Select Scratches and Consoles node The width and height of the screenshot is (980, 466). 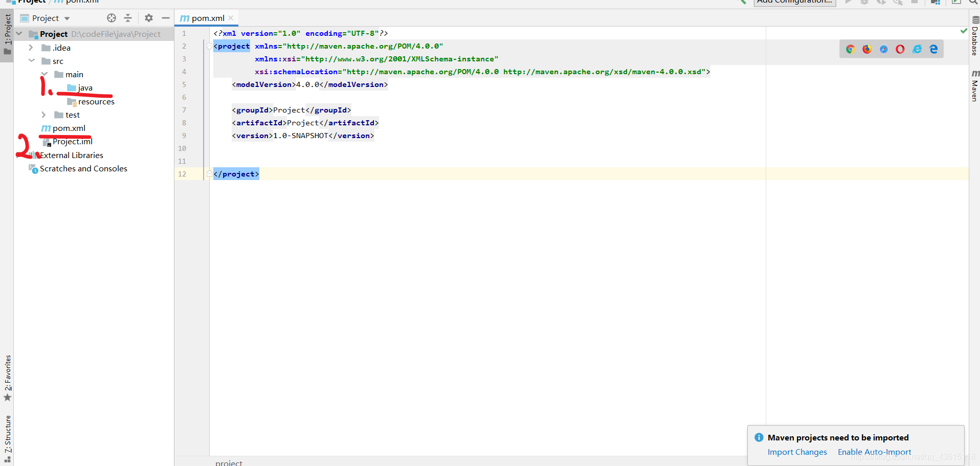click(78, 168)
